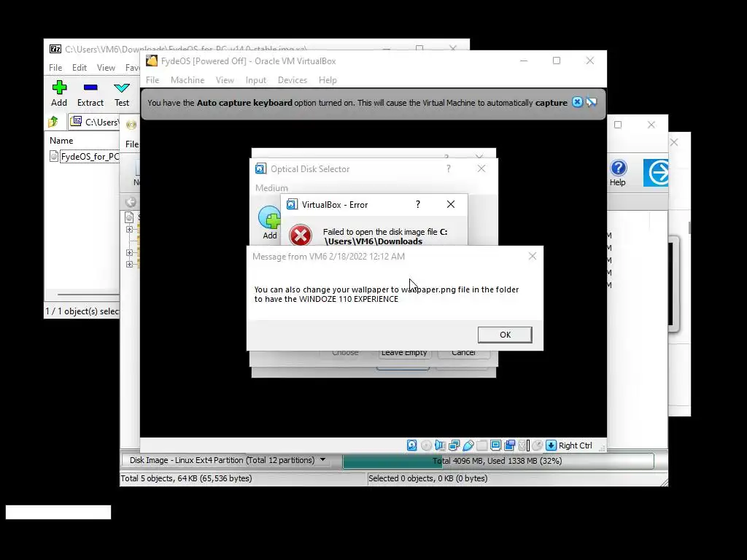This screenshot has width=747, height=560.
Task: Click the red error icon in VirtualBox Error dialog
Action: [x=300, y=236]
